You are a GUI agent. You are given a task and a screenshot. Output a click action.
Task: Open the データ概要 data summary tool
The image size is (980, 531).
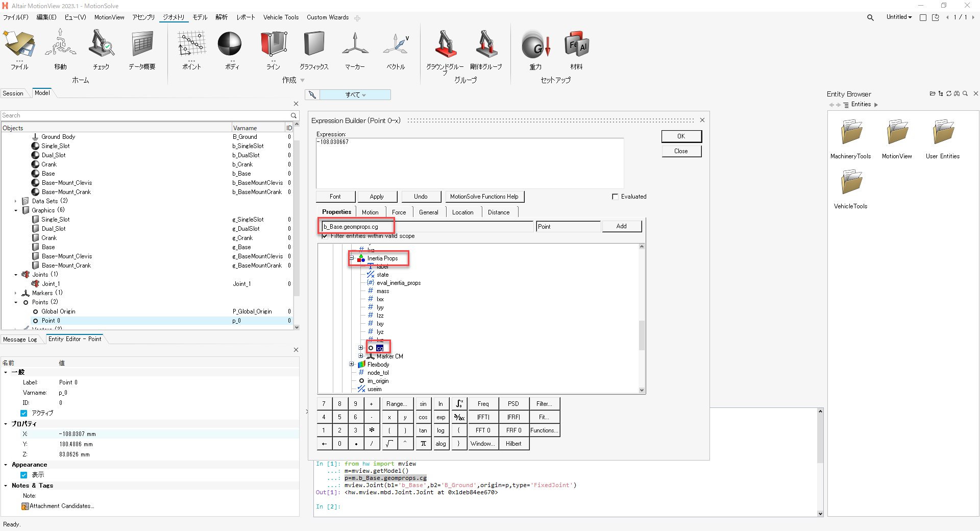click(x=142, y=49)
